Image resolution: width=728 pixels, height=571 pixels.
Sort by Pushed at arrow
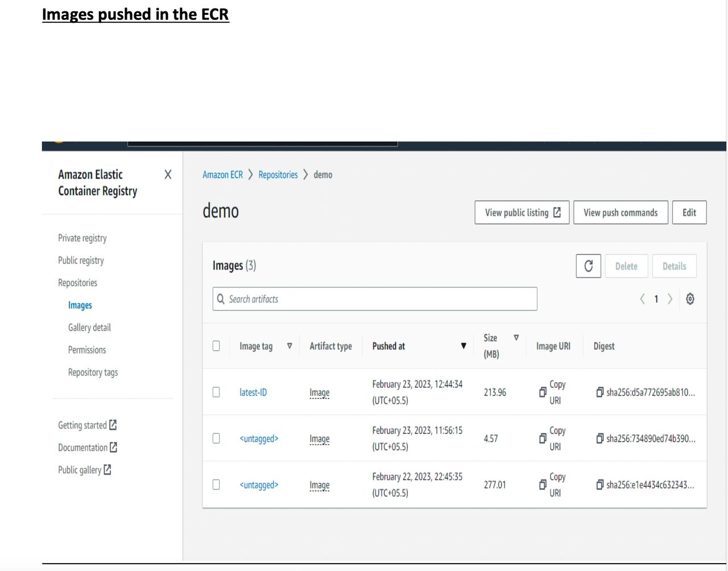pos(464,346)
